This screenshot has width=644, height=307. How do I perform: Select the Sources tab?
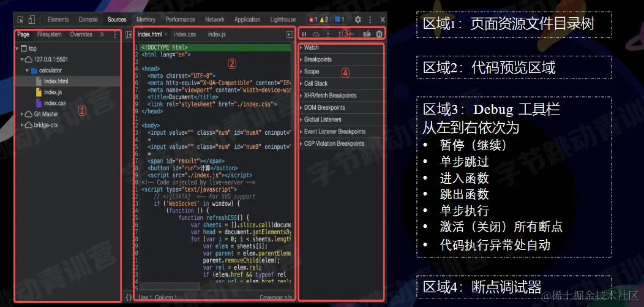click(x=117, y=20)
